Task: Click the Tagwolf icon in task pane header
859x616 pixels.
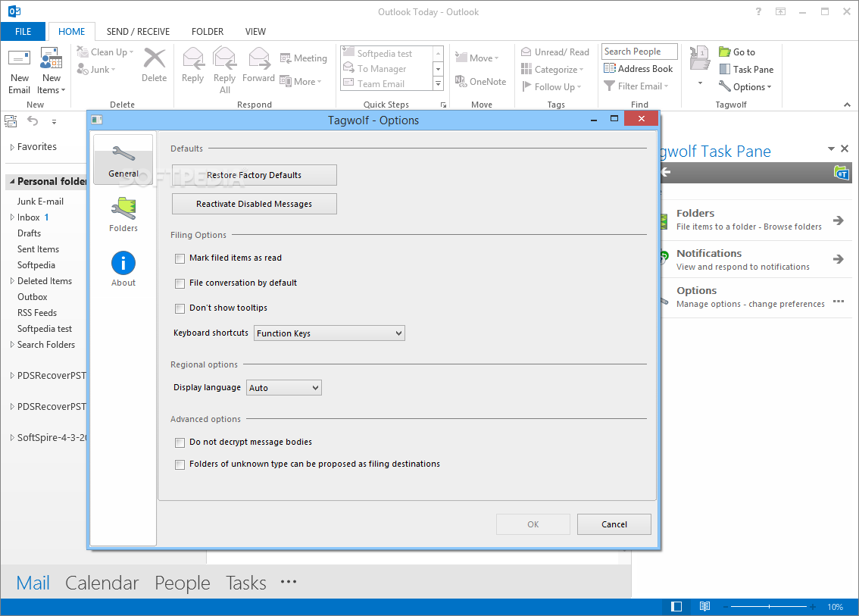Action: point(841,173)
